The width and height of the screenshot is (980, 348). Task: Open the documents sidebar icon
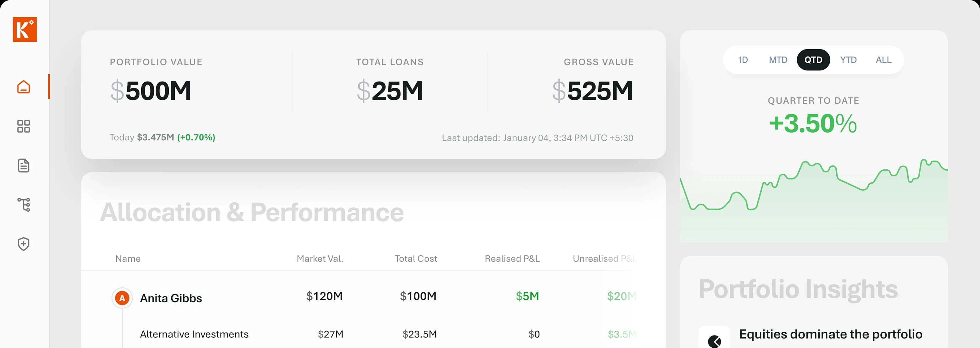24,165
